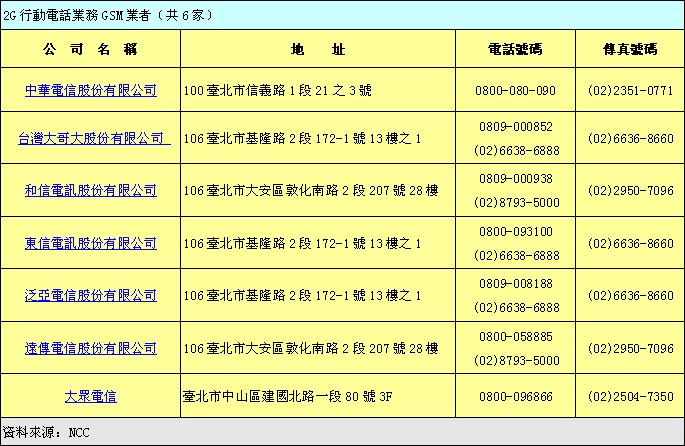Viewport: 685px width, 446px height.
Task: Click (02)8793-5000 in the 遠傳電信 row
Action: 516,361
